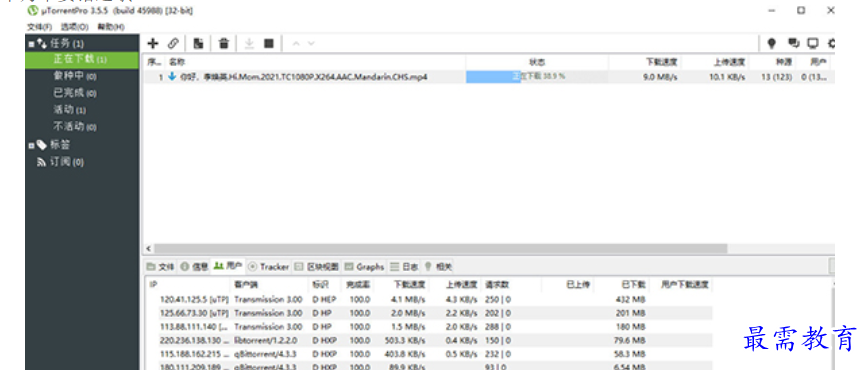Image resolution: width=865 pixels, height=370 pixels.
Task: Open the 帮助(H) menu
Action: [111, 26]
